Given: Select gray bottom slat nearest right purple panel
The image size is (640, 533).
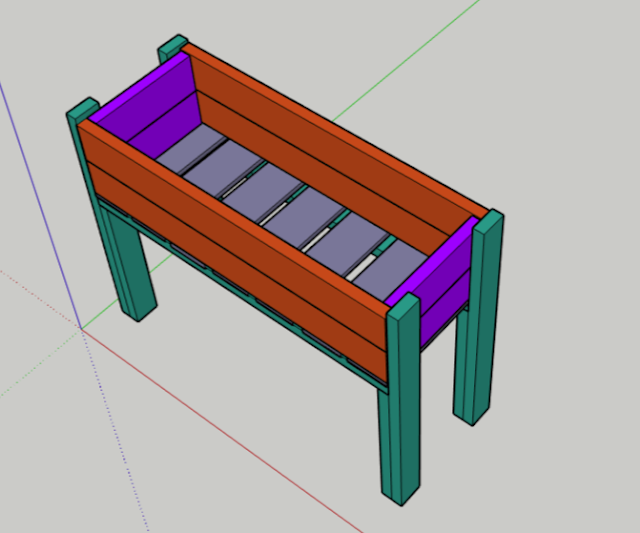Looking at the screenshot, I should [392, 269].
